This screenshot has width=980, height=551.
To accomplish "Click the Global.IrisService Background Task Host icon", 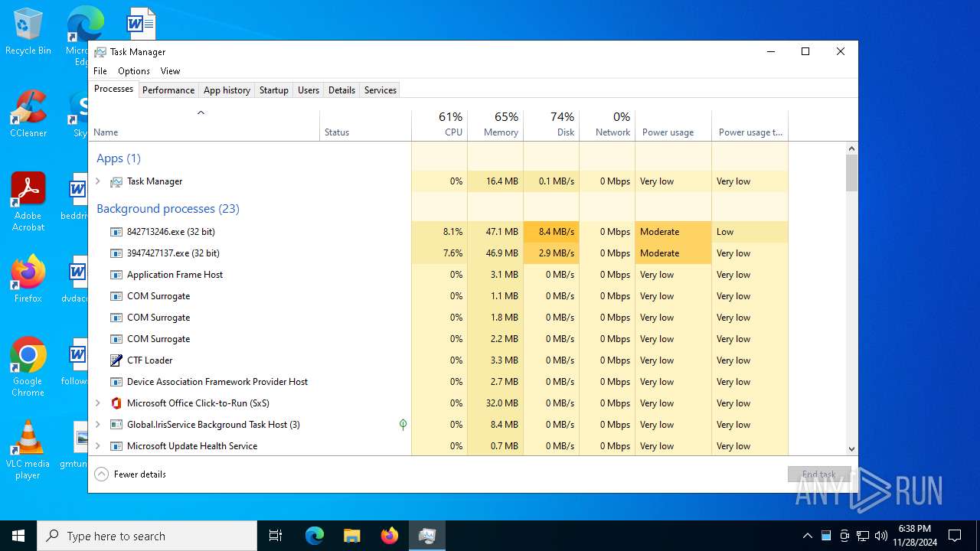I will [x=116, y=425].
